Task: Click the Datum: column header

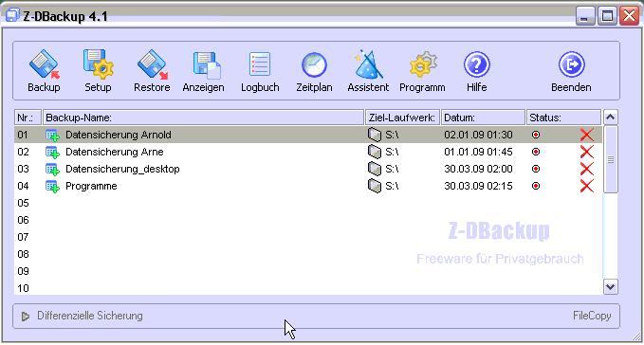Action: [484, 118]
